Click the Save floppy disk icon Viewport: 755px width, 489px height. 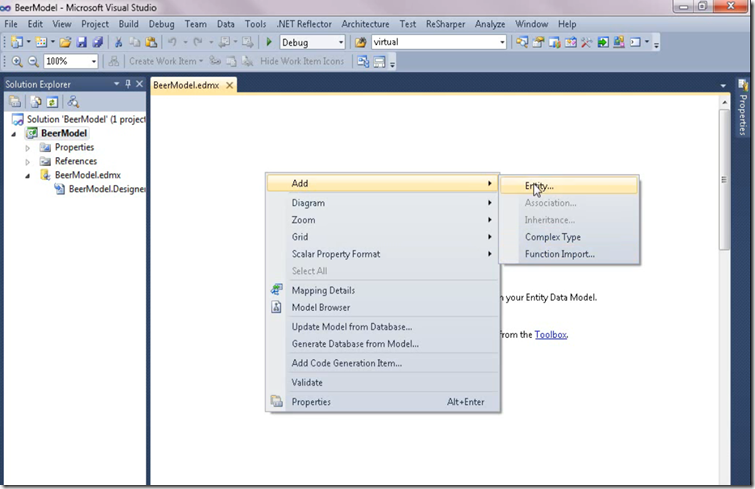[x=81, y=42]
